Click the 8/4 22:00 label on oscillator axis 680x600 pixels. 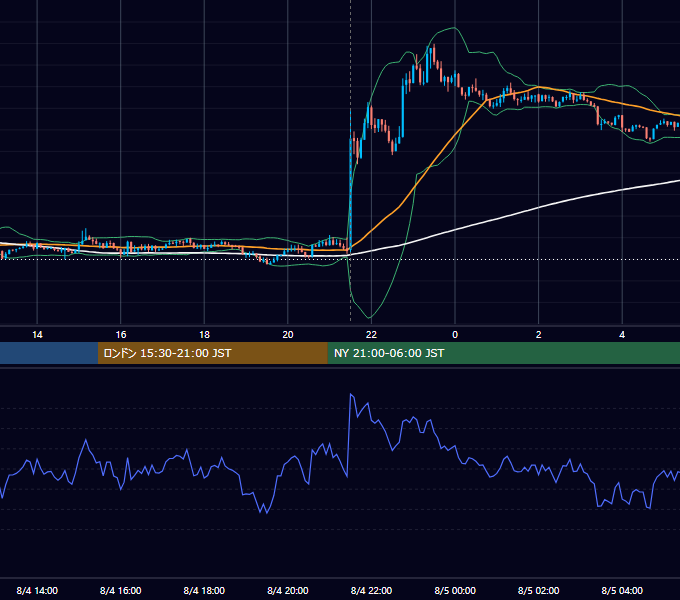click(x=371, y=590)
